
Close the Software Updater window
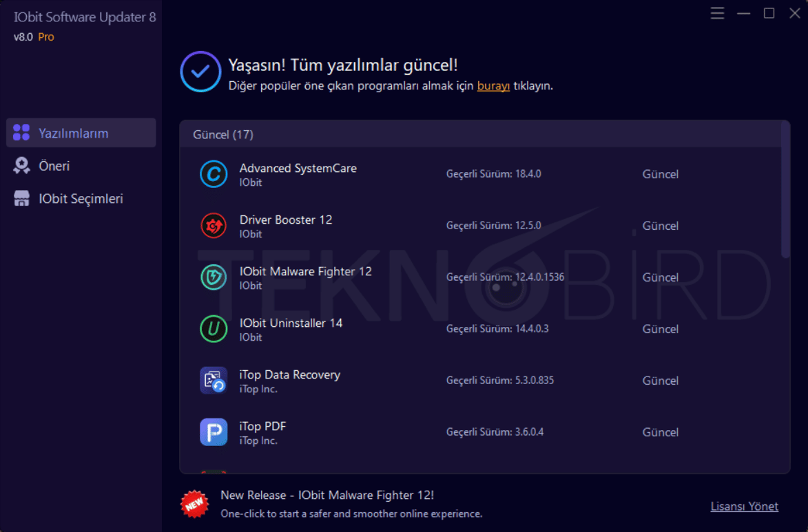795,13
